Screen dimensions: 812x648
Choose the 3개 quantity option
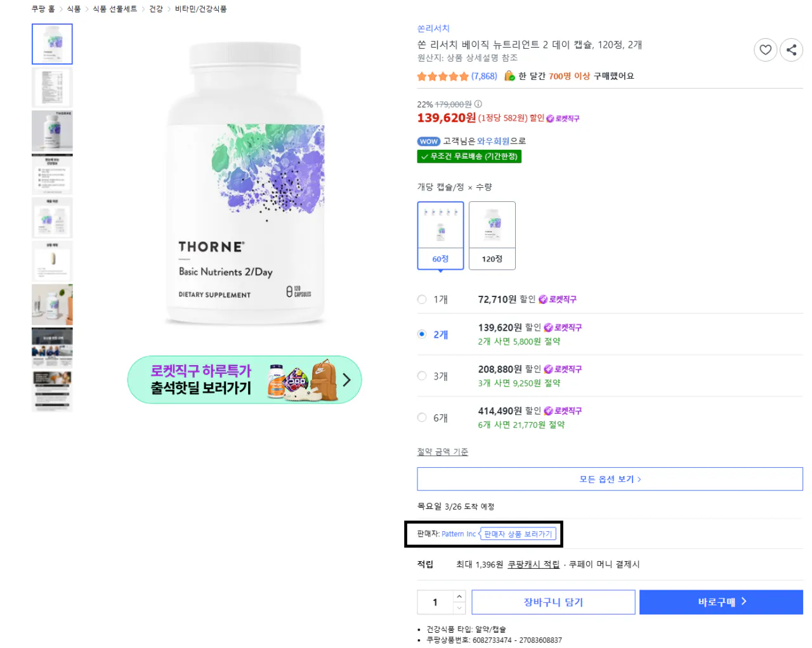pos(421,376)
